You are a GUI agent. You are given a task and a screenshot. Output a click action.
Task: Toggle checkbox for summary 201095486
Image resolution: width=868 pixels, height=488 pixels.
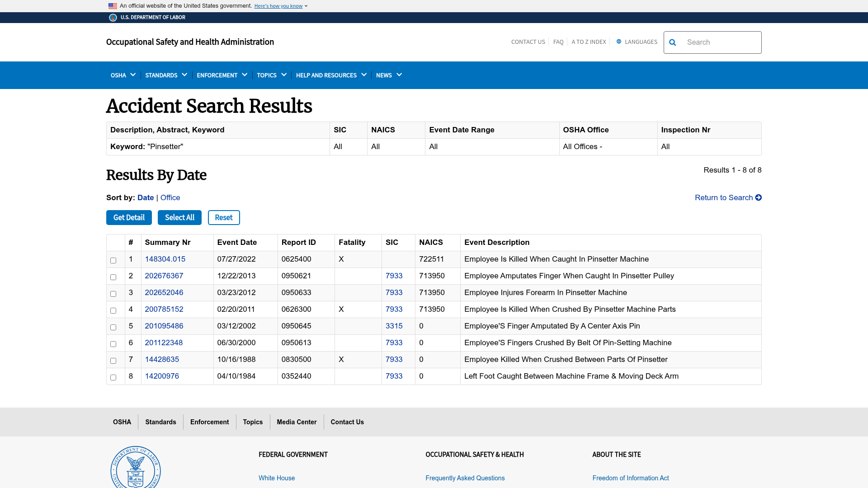[x=113, y=327]
